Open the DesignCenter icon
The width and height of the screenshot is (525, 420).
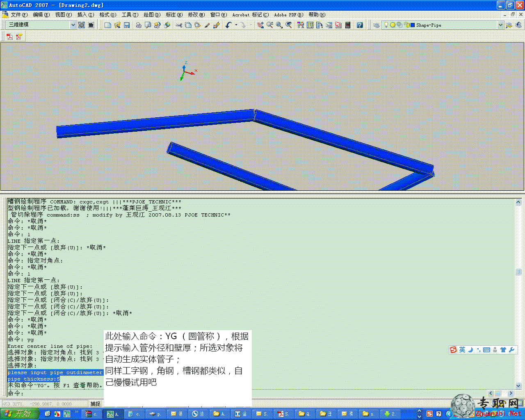click(x=310, y=25)
